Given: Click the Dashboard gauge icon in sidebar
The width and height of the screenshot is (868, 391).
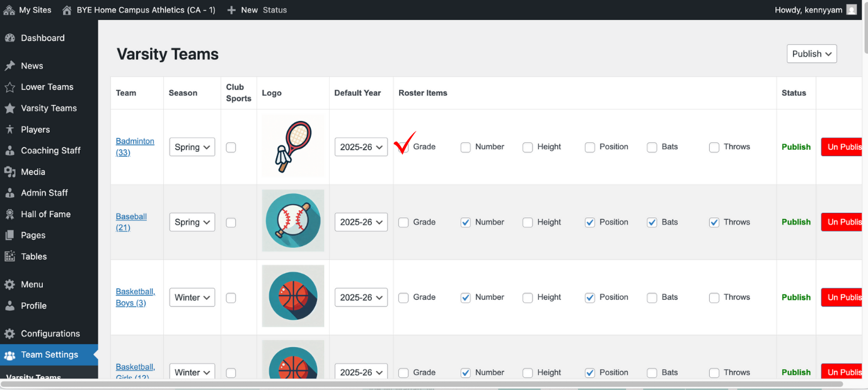Looking at the screenshot, I should 9,38.
